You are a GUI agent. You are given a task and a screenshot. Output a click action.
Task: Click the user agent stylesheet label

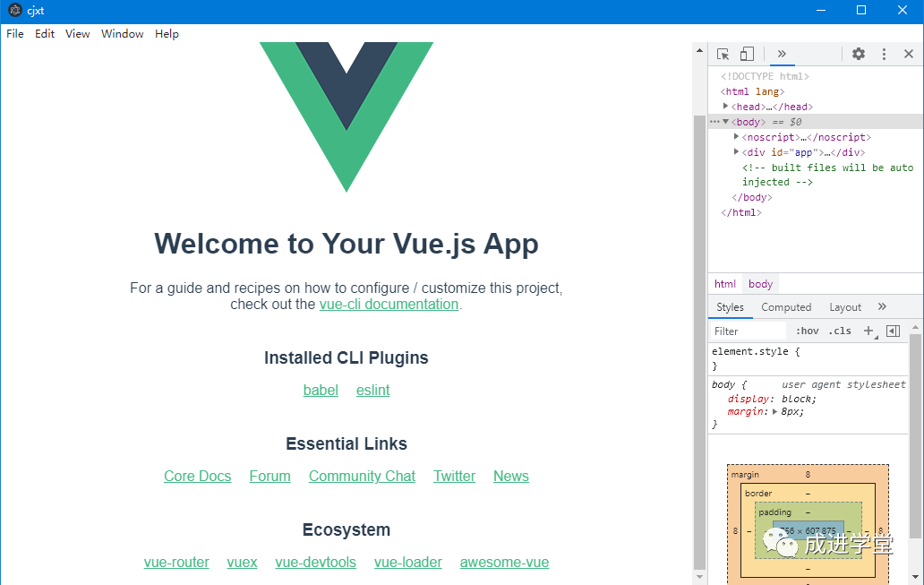(x=843, y=384)
